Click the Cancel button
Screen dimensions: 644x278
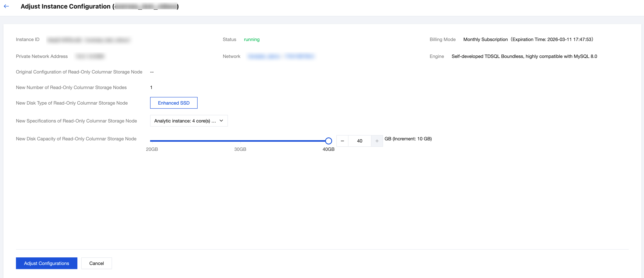[x=96, y=263]
